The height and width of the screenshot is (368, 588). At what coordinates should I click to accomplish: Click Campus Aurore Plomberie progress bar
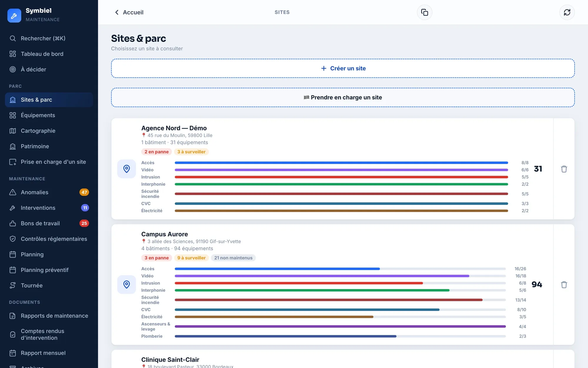(340, 336)
